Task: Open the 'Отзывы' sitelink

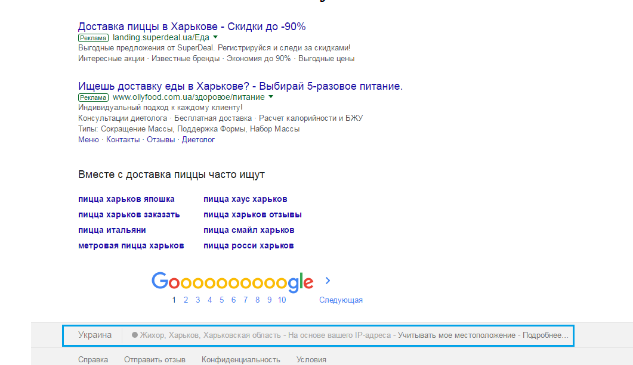Action: point(161,140)
